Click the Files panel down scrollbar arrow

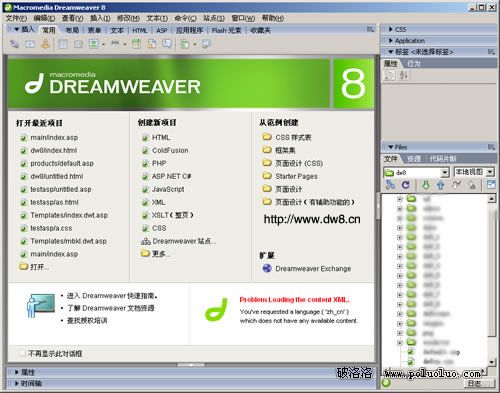point(492,362)
